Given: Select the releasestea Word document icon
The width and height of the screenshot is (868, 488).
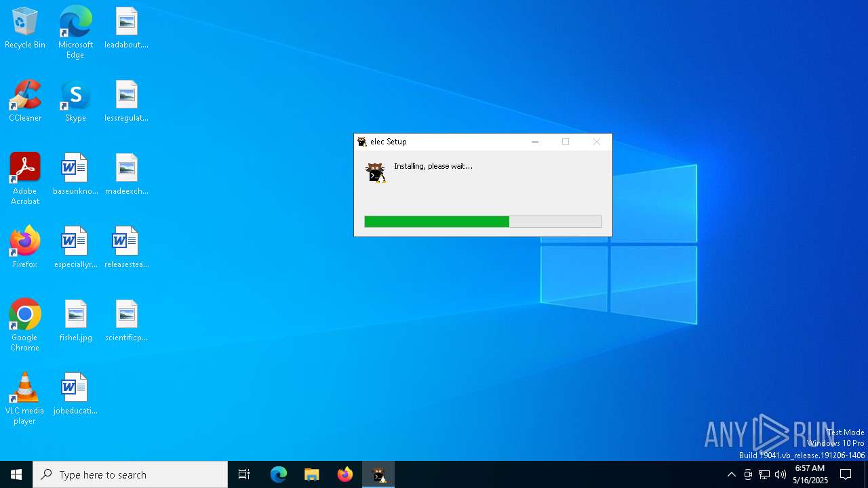Looking at the screenshot, I should pos(127,248).
